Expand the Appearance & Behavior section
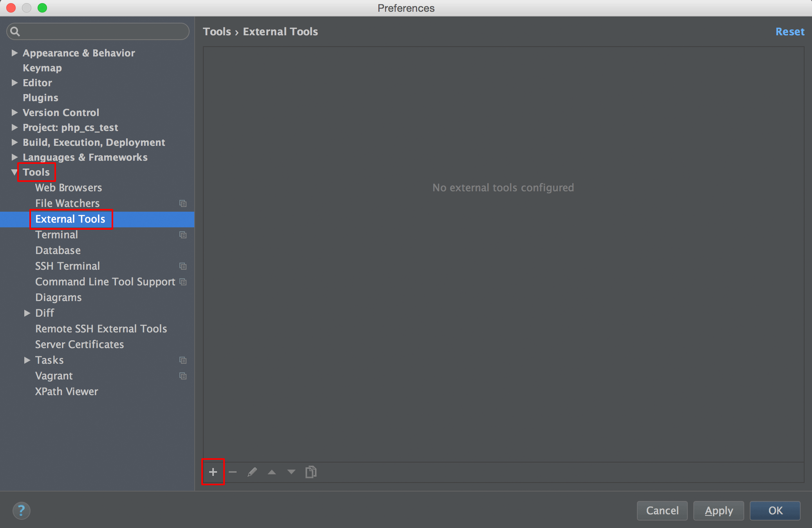This screenshot has height=528, width=812. click(x=14, y=53)
